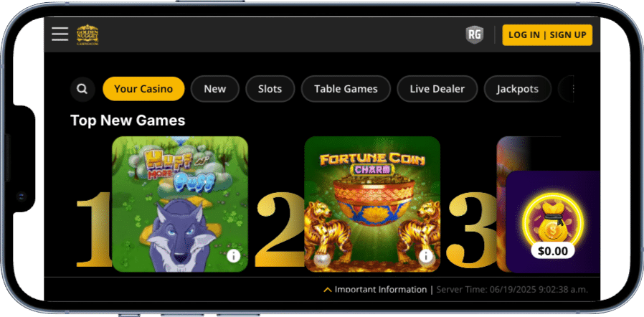Open the Important Information section
The width and height of the screenshot is (644, 317).
point(381,290)
